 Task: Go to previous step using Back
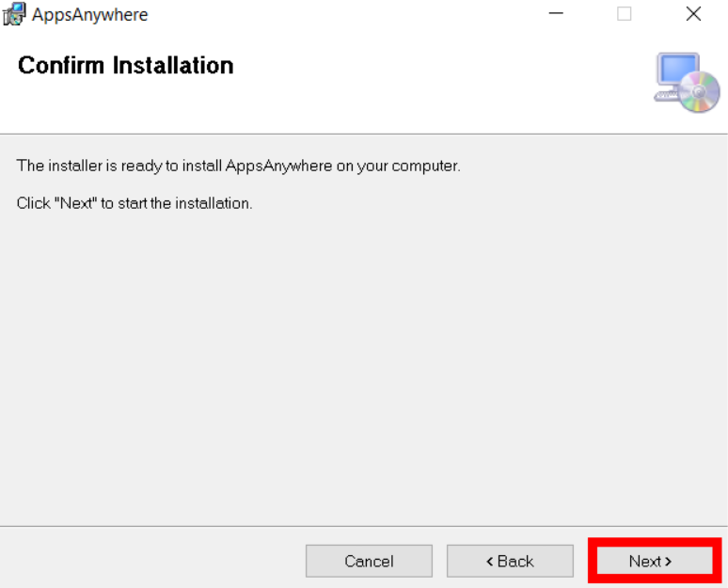point(510,561)
